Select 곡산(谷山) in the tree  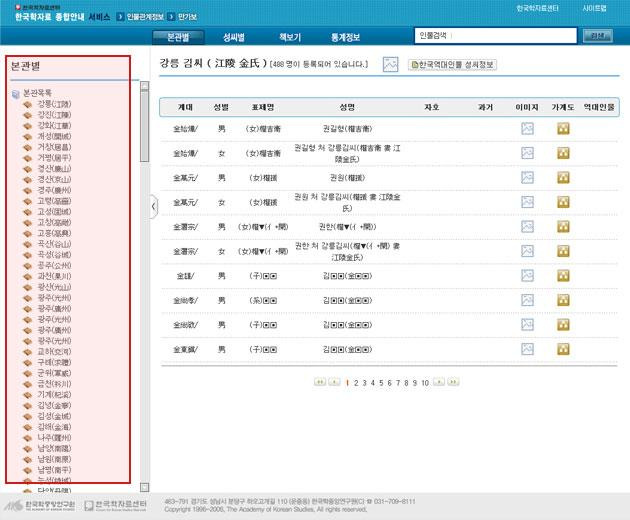pos(54,244)
